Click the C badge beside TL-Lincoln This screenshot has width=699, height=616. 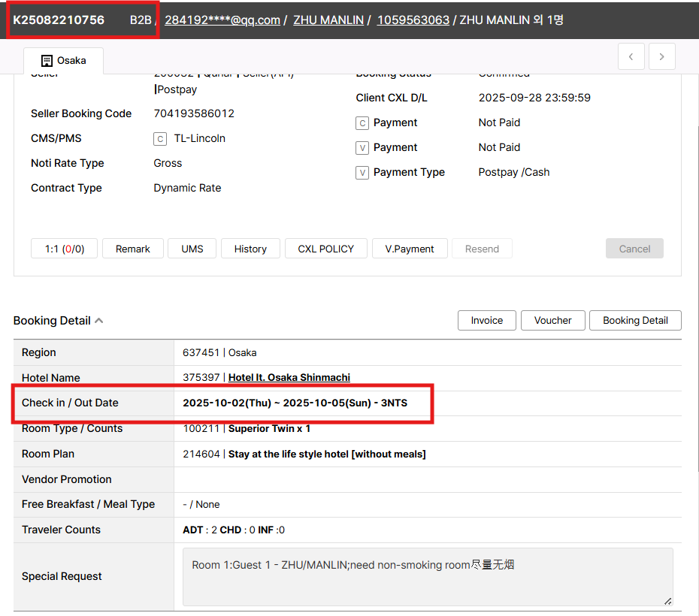click(160, 139)
